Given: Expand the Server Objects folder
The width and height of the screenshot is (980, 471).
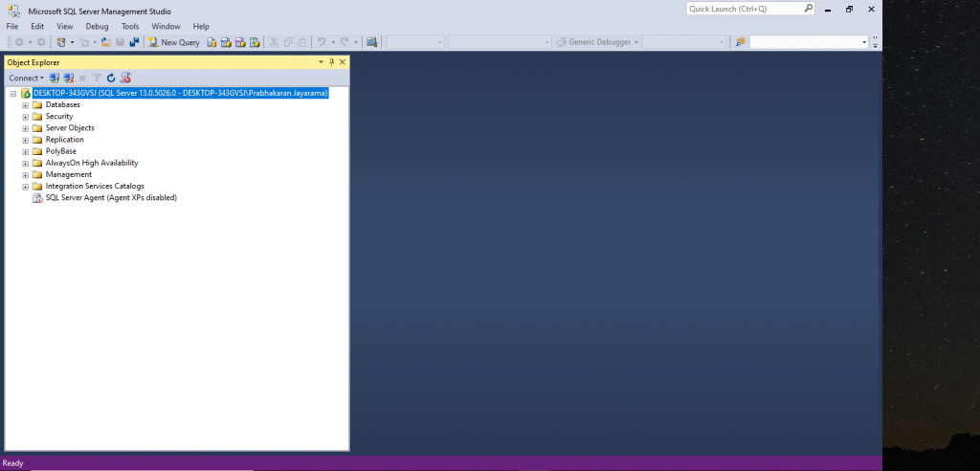Looking at the screenshot, I should pyautogui.click(x=26, y=128).
